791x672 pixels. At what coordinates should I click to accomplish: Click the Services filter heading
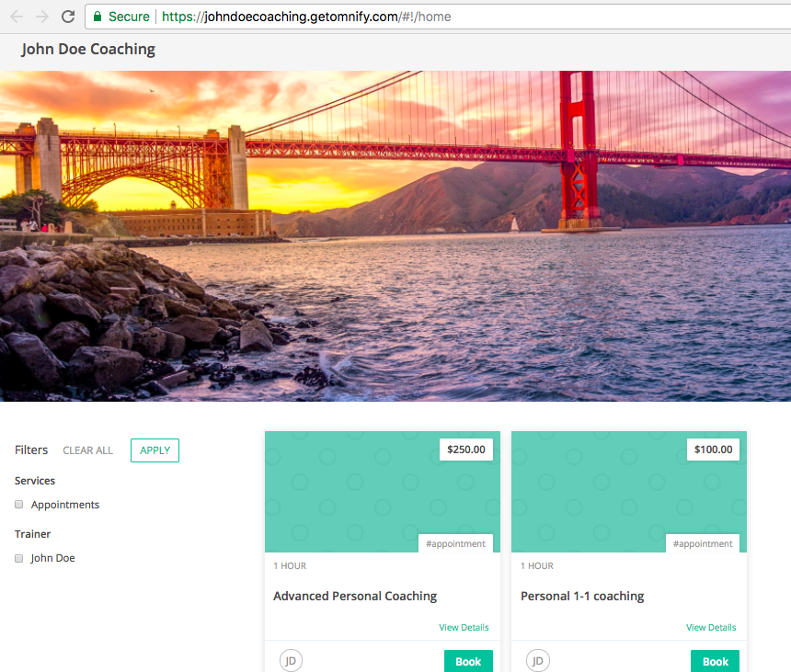(35, 481)
